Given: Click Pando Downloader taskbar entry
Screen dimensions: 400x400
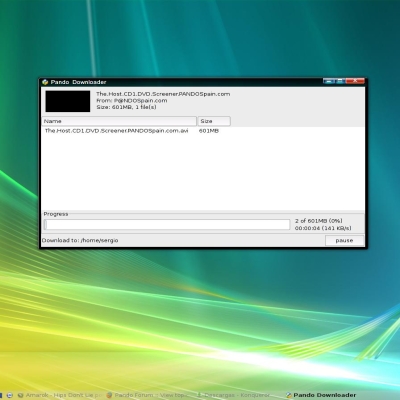Looking at the screenshot, I should pos(321,395).
